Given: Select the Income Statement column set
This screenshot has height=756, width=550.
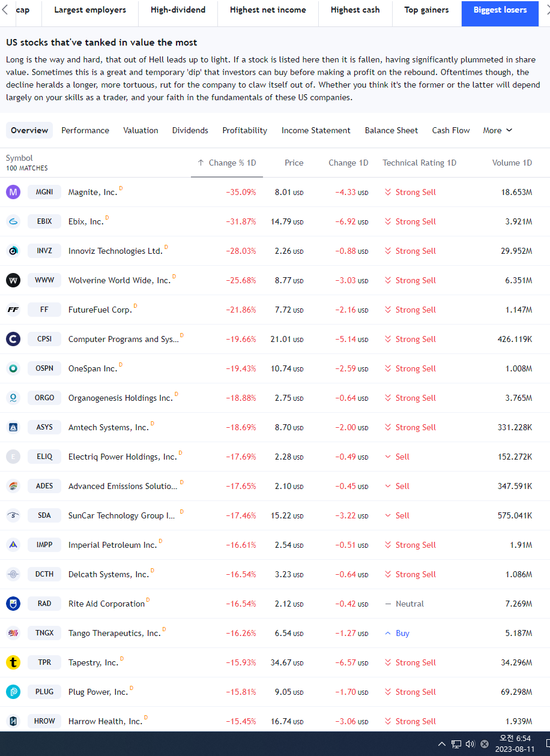Looking at the screenshot, I should (316, 130).
